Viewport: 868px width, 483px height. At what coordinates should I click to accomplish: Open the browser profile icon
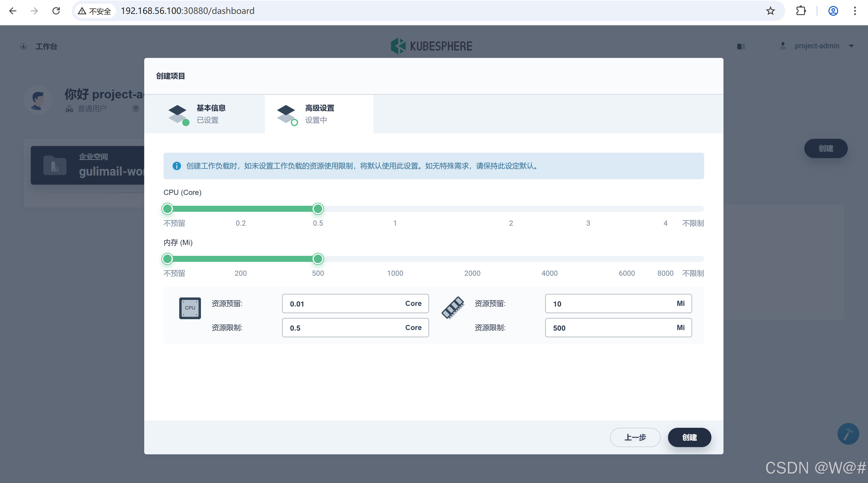pyautogui.click(x=833, y=11)
